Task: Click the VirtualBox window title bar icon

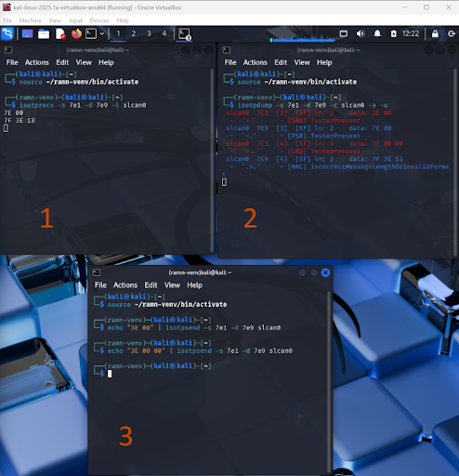Action: 7,7
